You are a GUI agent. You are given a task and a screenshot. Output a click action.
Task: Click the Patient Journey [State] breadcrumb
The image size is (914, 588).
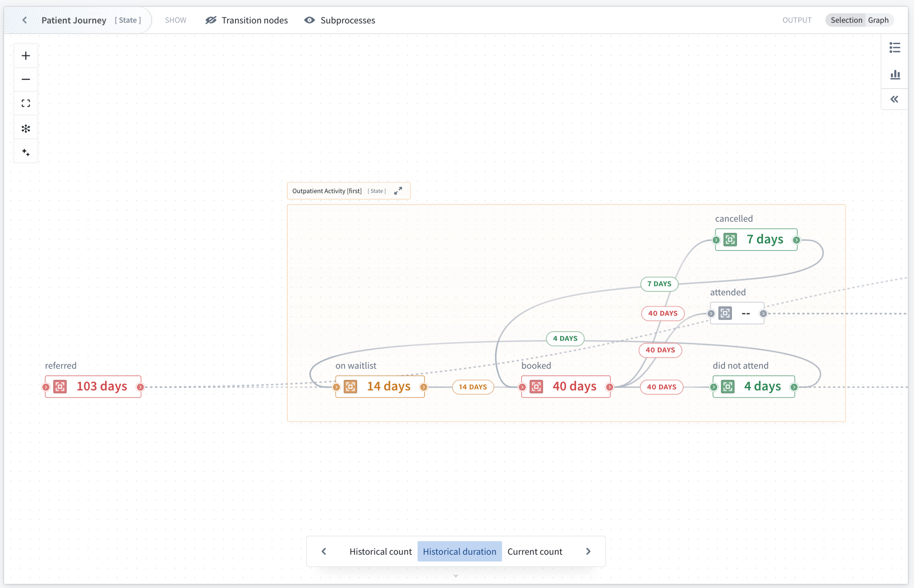[74, 20]
